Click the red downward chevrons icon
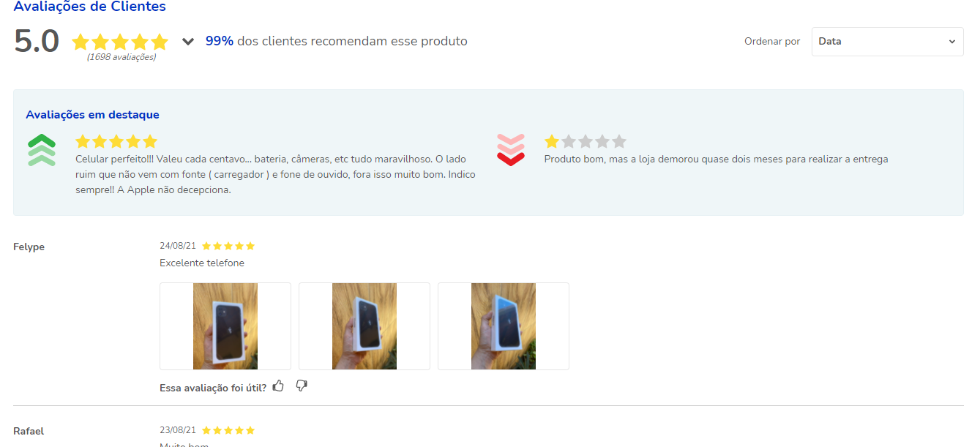This screenshot has height=447, width=980. coord(510,150)
